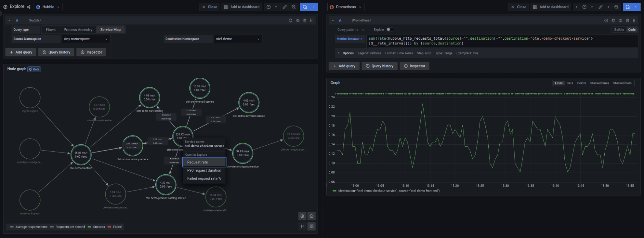The height and width of the screenshot is (238, 644).
Task: Duplicate the Prometheus query A
Action: pos(613,20)
